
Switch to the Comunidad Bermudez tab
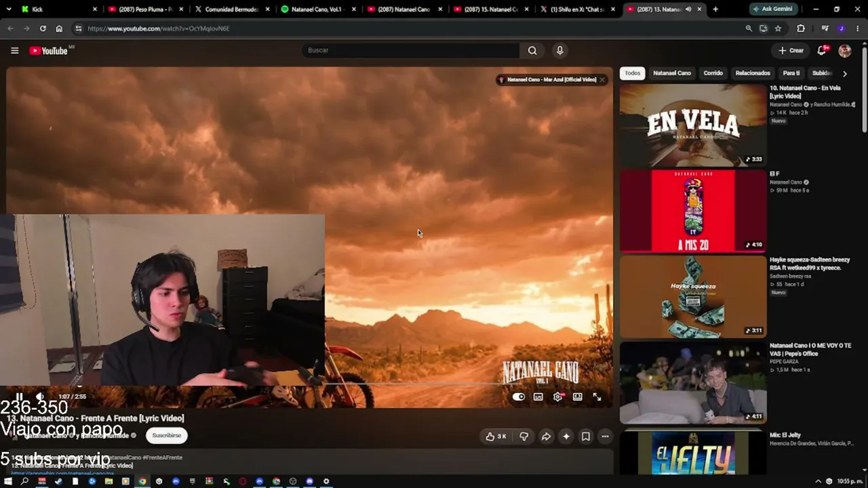pyautogui.click(x=232, y=9)
